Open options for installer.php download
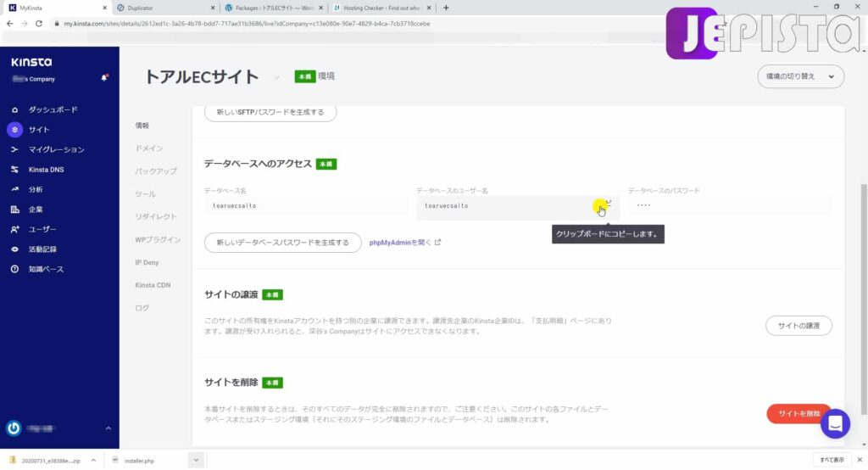 [196, 461]
